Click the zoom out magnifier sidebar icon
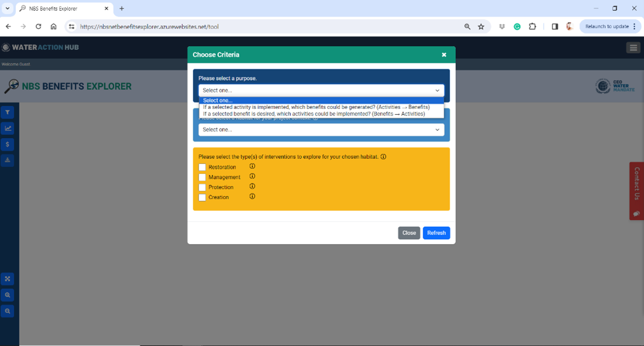Image resolution: width=644 pixels, height=346 pixels. point(8,311)
